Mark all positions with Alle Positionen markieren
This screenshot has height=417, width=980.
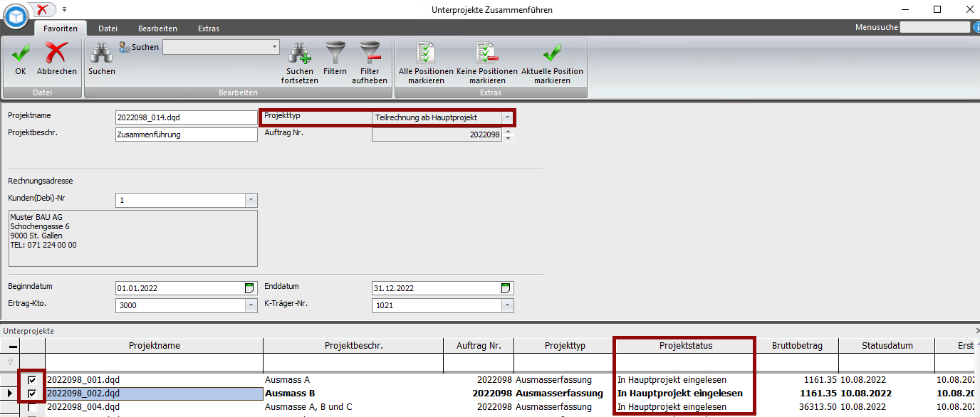click(426, 53)
